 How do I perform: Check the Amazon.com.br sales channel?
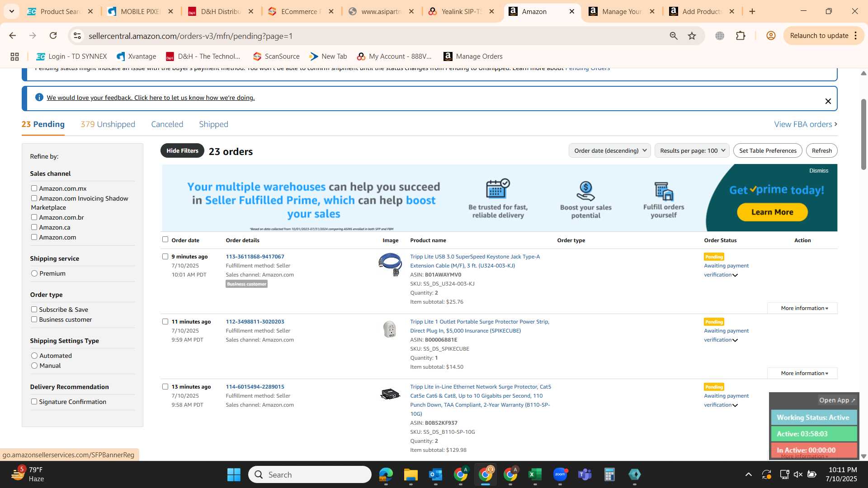click(x=34, y=217)
